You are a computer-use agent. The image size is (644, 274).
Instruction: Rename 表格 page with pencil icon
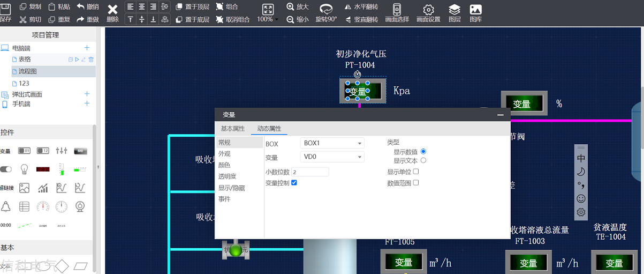tap(84, 60)
